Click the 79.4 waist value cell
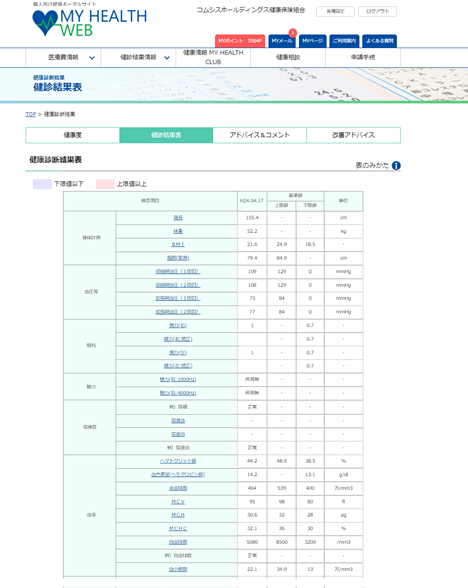Viewport: 468px width, 588px height. pyautogui.click(x=252, y=258)
